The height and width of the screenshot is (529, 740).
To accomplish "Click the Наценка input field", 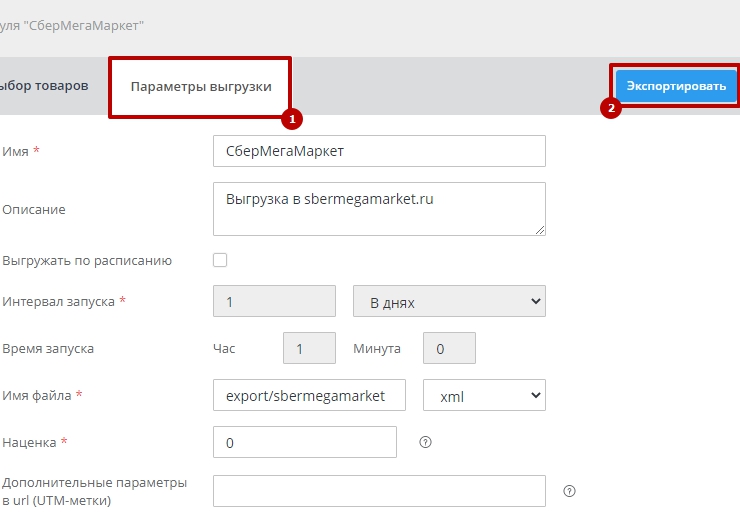I will 305,442.
